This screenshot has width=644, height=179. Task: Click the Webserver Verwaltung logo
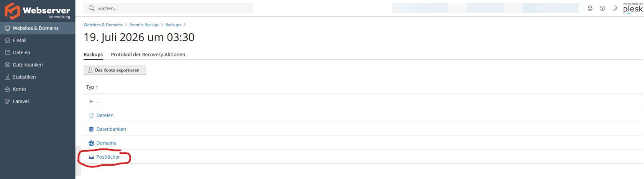pyautogui.click(x=37, y=11)
